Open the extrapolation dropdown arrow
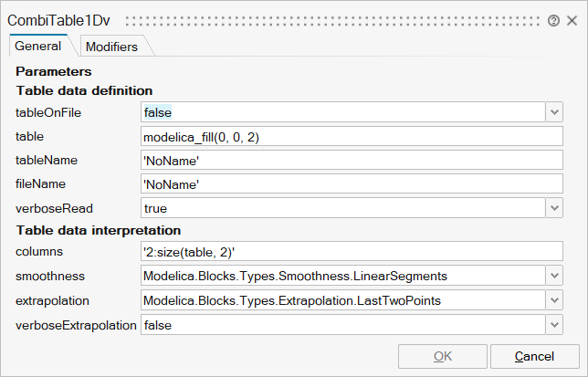 (x=554, y=300)
